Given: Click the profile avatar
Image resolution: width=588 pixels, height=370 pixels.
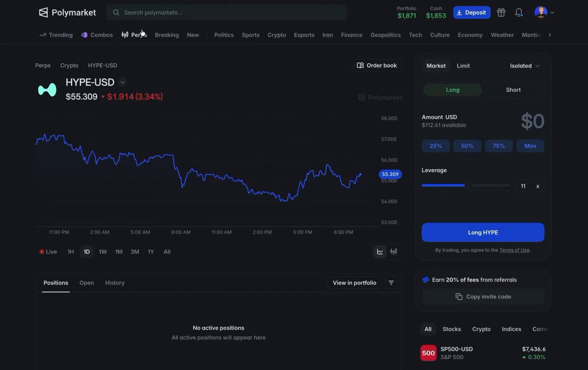Looking at the screenshot, I should [x=541, y=12].
